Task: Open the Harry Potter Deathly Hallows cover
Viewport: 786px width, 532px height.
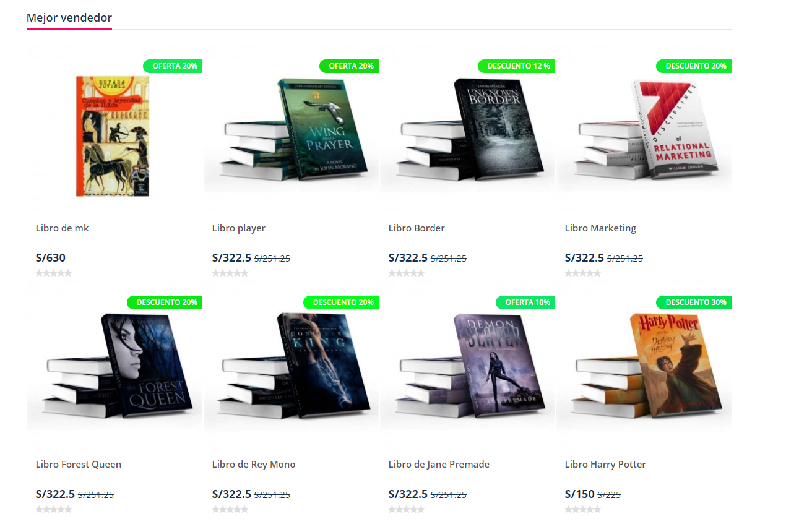Action: pyautogui.click(x=644, y=365)
